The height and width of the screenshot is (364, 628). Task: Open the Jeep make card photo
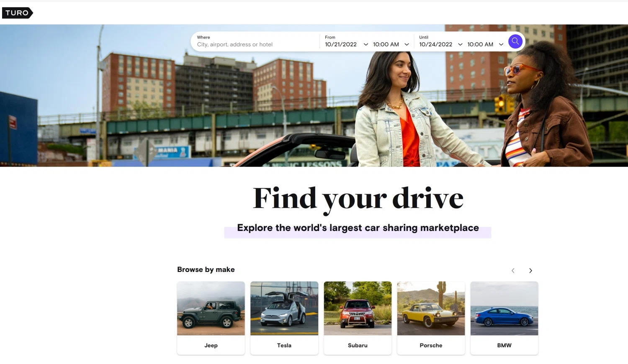(211, 308)
